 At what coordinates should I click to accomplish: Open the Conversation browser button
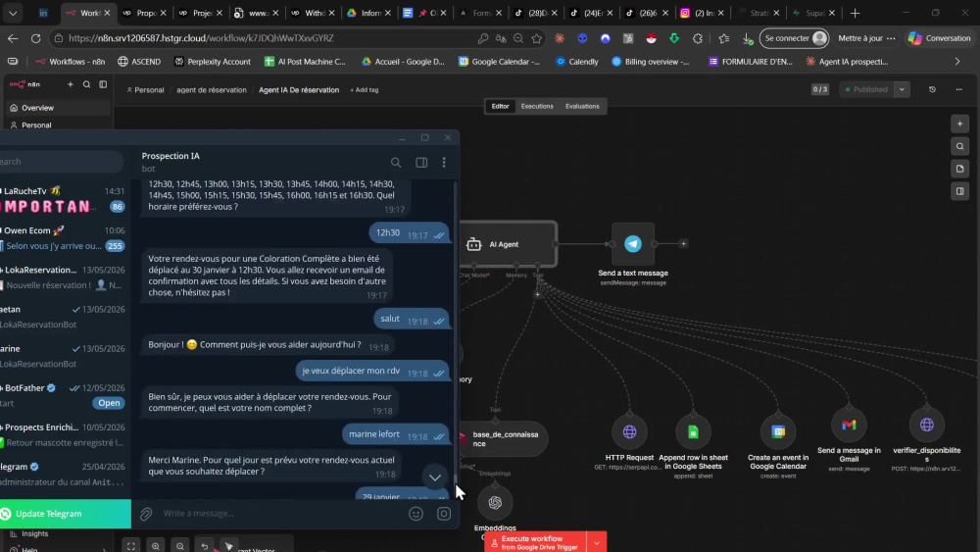[940, 38]
